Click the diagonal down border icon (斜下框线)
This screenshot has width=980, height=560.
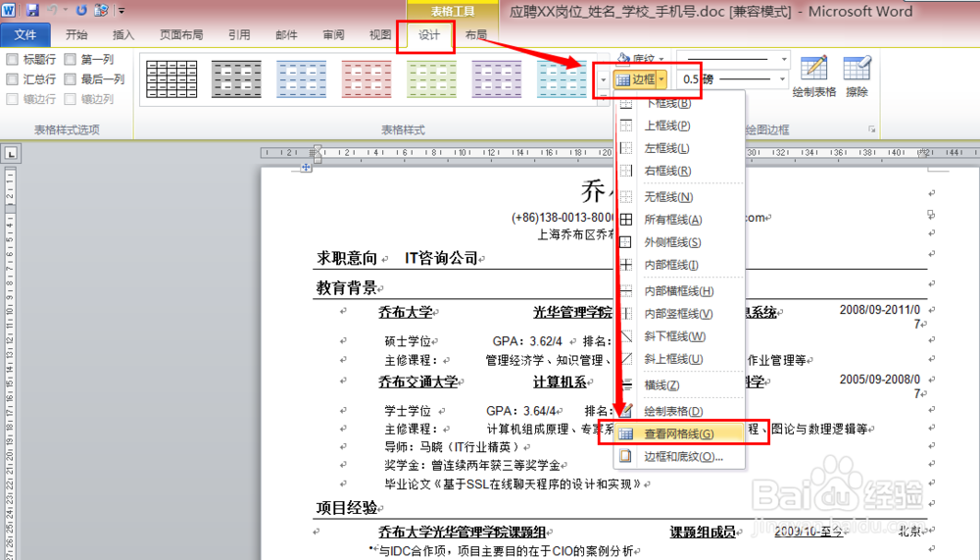coord(625,336)
